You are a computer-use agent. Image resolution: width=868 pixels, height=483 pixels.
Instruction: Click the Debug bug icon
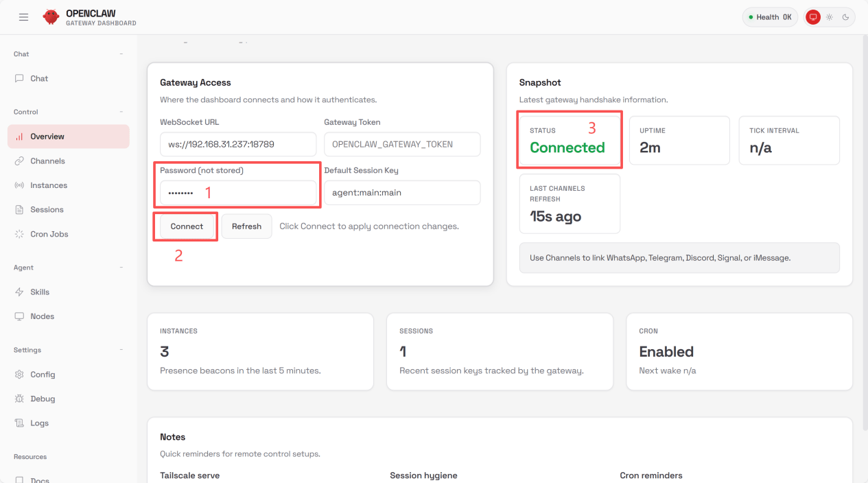click(19, 399)
